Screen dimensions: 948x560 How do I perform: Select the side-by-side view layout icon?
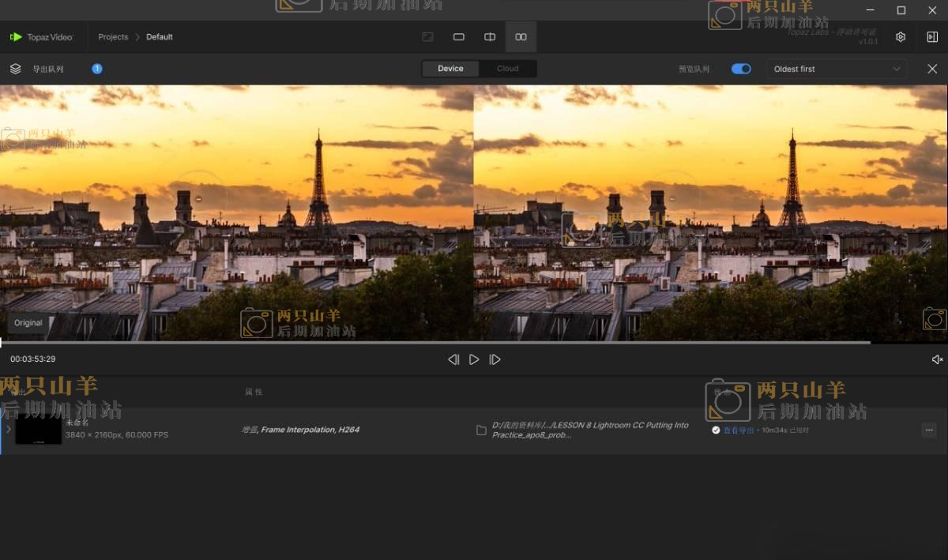[x=521, y=37]
